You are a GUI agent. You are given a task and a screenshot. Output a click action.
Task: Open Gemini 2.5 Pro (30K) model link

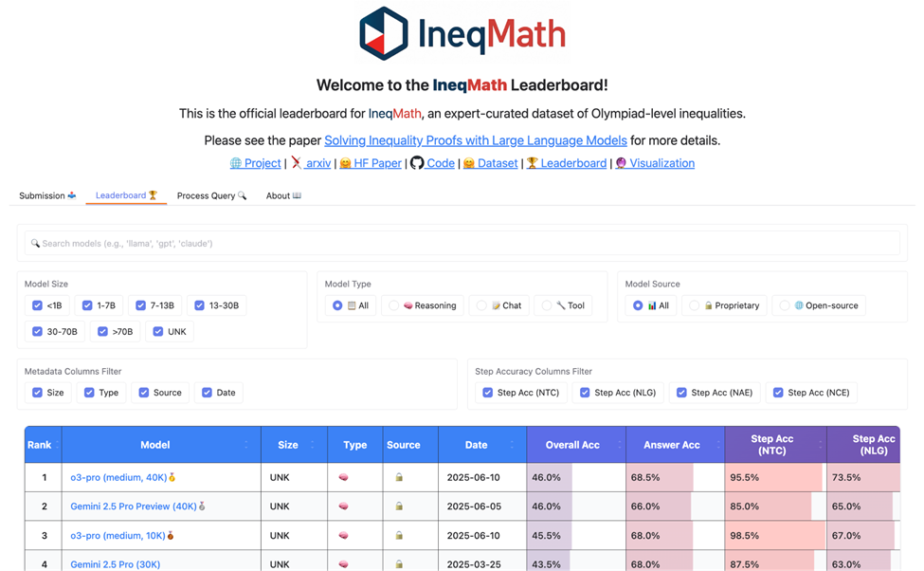tap(116, 564)
